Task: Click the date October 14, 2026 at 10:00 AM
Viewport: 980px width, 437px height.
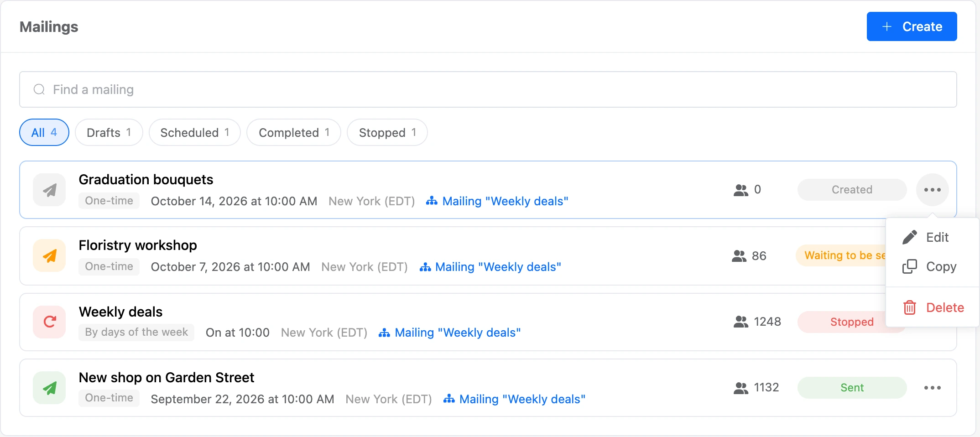Action: [x=234, y=201]
